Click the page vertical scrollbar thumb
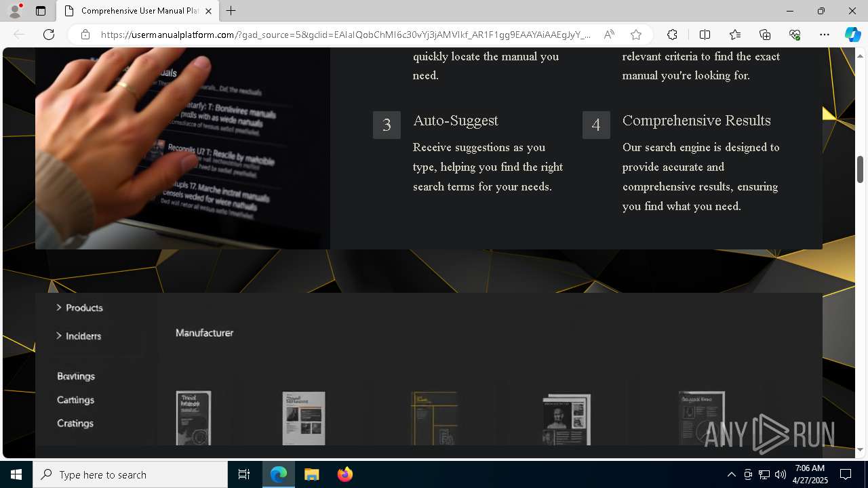This screenshot has width=868, height=488. pos(861,169)
